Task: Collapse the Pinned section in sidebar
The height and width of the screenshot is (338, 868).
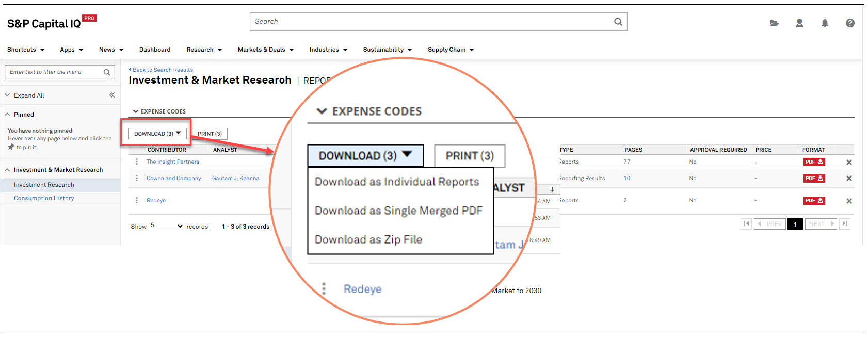Action: coord(8,115)
